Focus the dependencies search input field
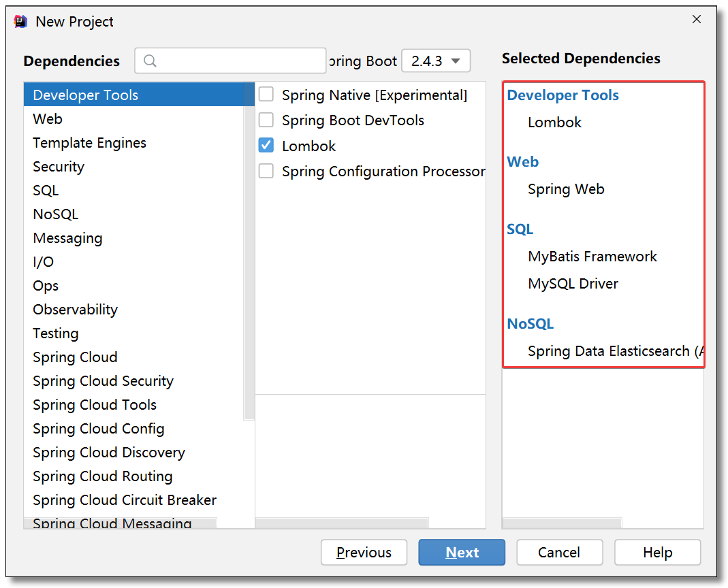Screen dimensions: 728x588 [x=230, y=61]
